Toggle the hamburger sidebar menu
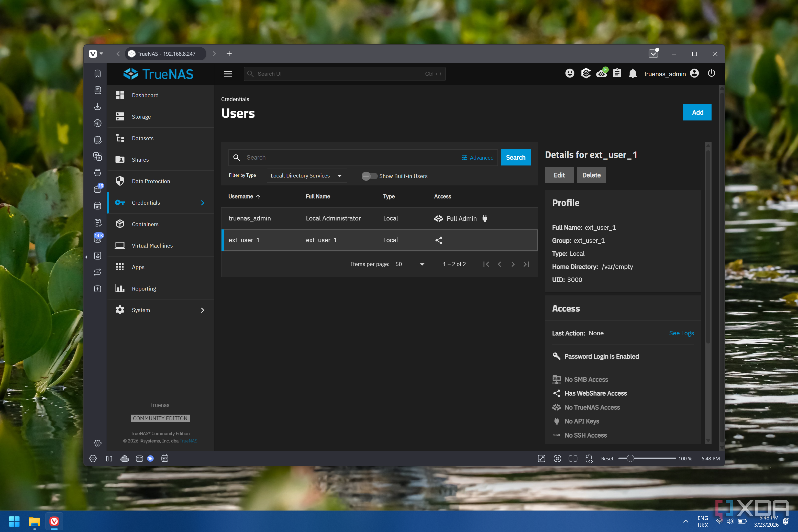Screen dimensions: 798x532 click(228, 74)
